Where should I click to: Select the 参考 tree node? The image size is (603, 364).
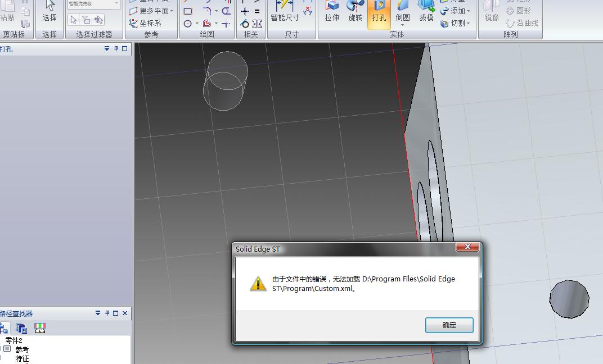coord(22,349)
